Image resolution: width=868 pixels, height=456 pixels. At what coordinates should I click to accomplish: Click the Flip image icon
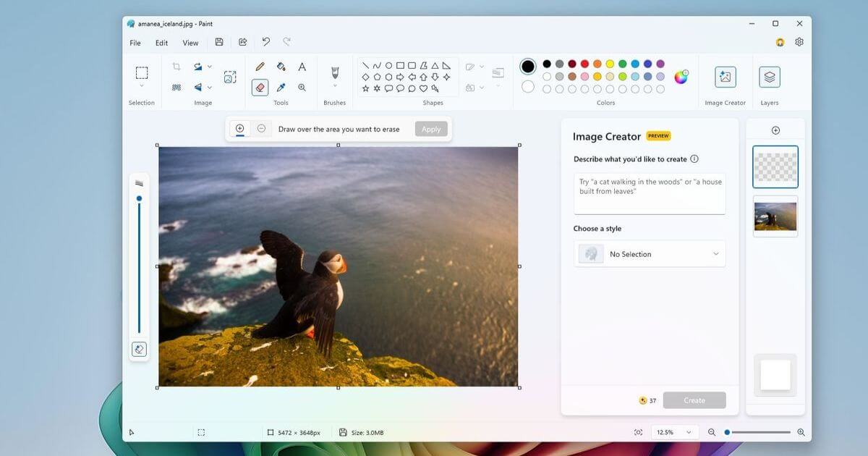[197, 87]
